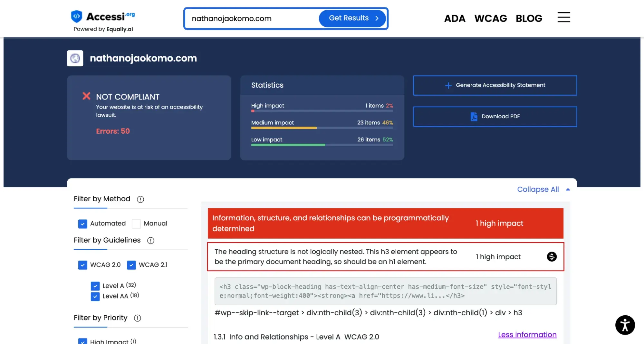Image resolution: width=644 pixels, height=344 pixels.
Task: Open the BLOG menu item
Action: pyautogui.click(x=529, y=18)
